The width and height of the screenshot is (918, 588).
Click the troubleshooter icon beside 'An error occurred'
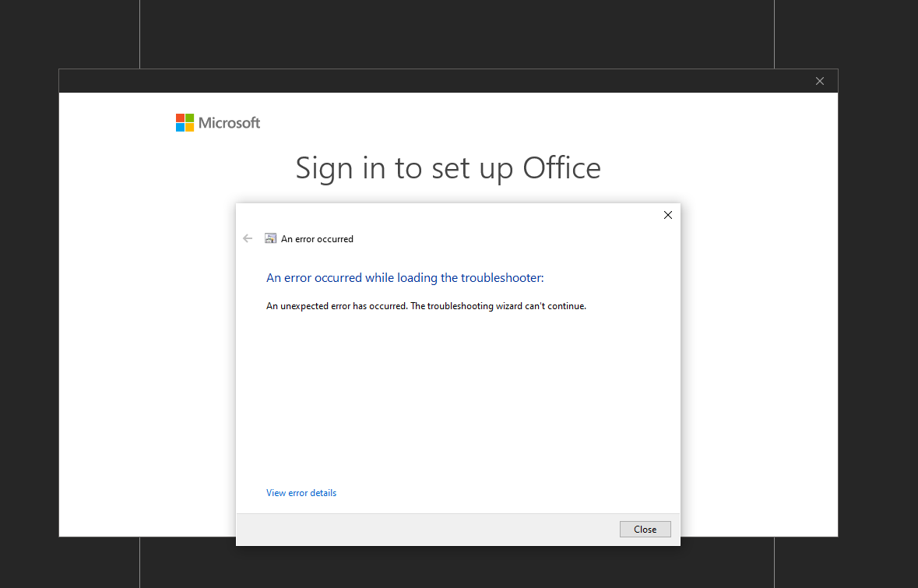[270, 238]
